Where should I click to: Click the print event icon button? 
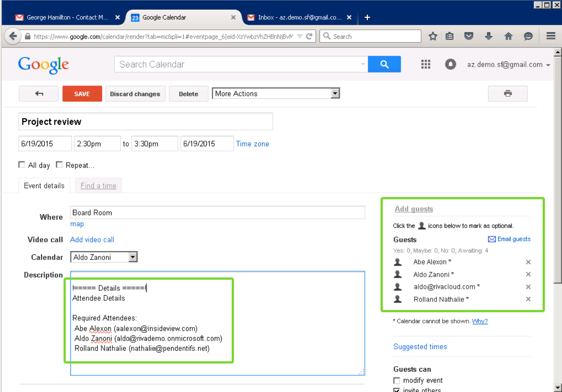[508, 94]
